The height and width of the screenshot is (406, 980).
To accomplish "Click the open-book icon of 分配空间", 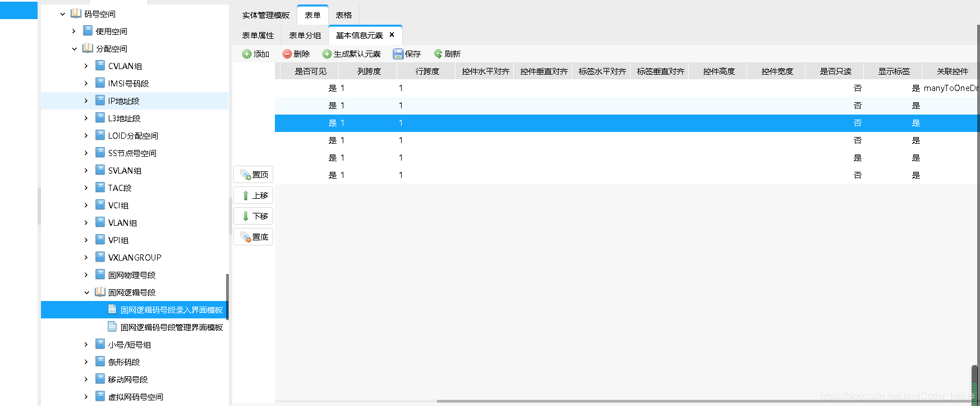I will click(x=88, y=48).
